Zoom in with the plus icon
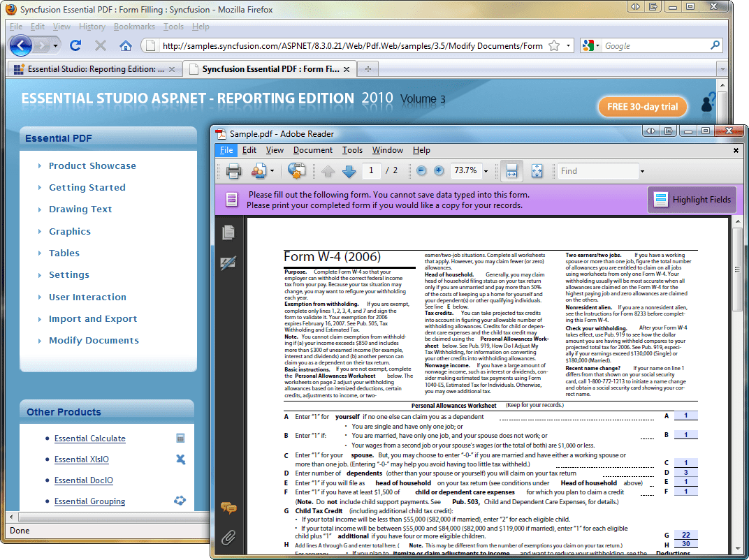This screenshot has width=749, height=560. pos(439,170)
